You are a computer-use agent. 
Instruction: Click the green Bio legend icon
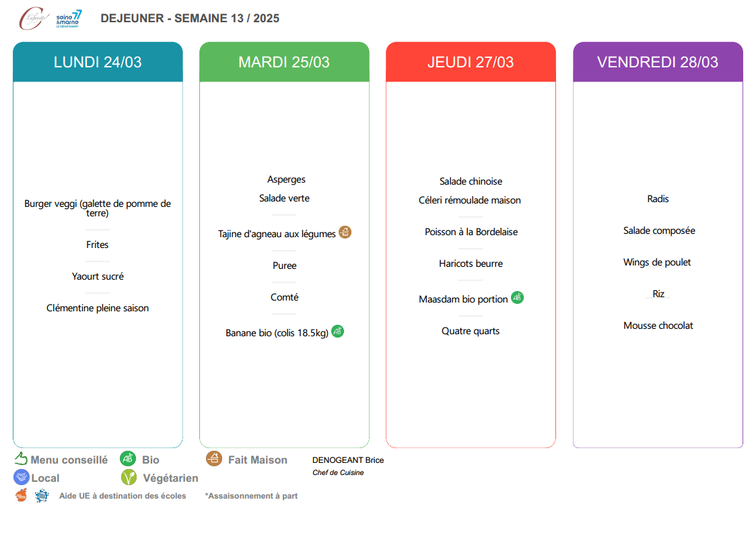coord(128,459)
